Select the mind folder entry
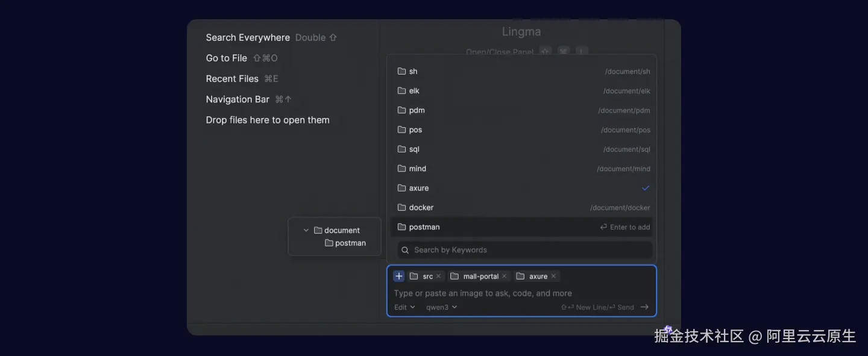Screen dimensions: 868x356 point(523,169)
